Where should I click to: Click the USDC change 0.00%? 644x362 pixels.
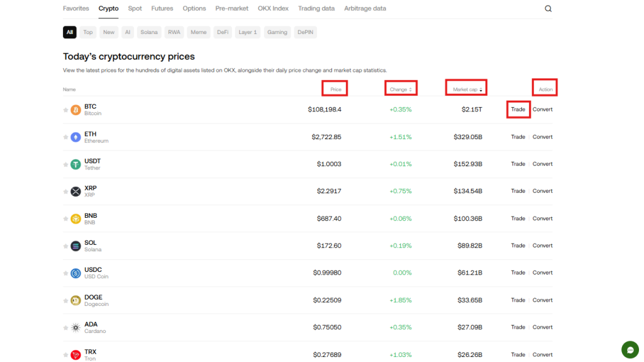point(402,273)
